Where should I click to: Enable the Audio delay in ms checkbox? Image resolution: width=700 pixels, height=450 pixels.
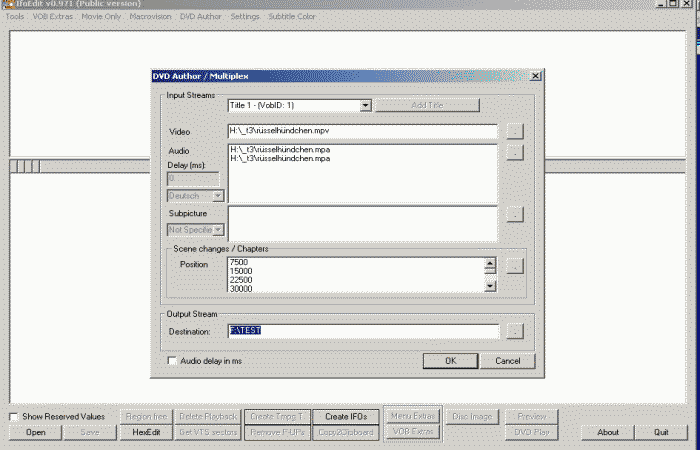coord(172,360)
